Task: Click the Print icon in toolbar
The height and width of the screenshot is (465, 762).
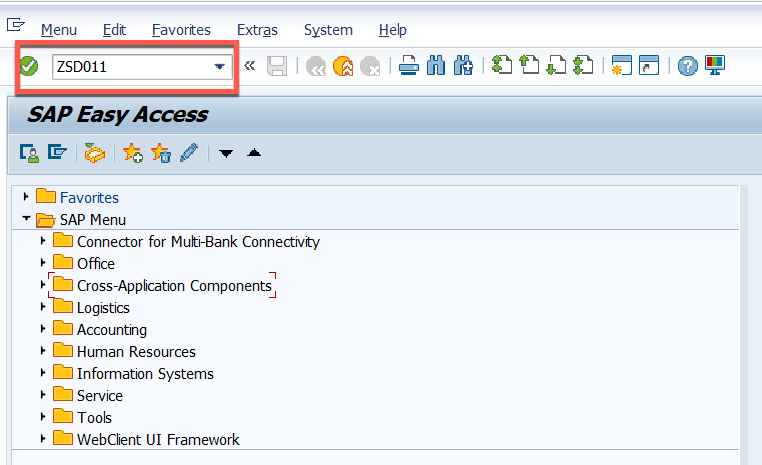Action: pyautogui.click(x=408, y=67)
